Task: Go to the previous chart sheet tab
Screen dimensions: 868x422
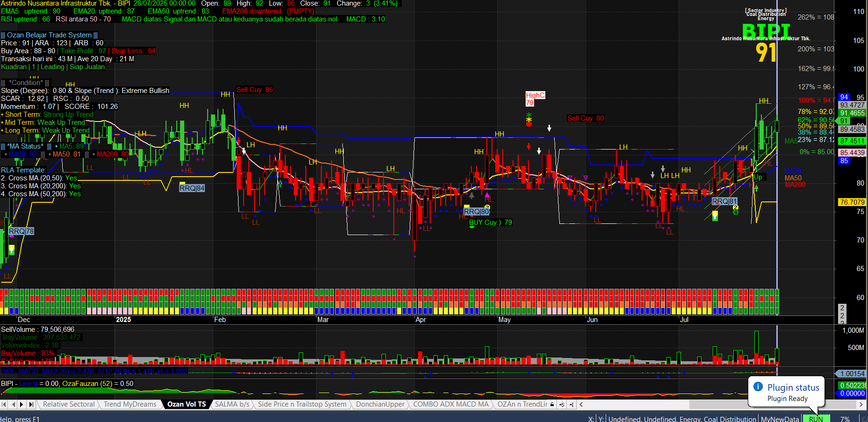Action: [x=14, y=404]
